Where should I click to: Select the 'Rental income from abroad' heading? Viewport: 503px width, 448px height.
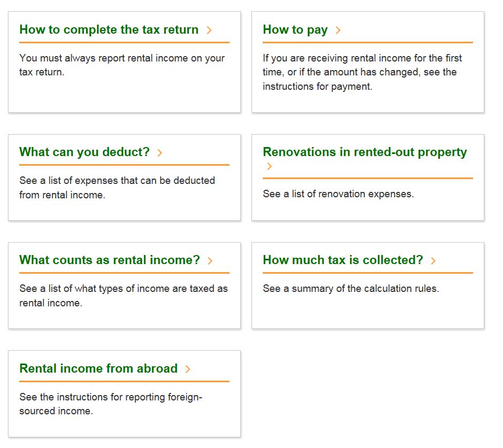(98, 369)
